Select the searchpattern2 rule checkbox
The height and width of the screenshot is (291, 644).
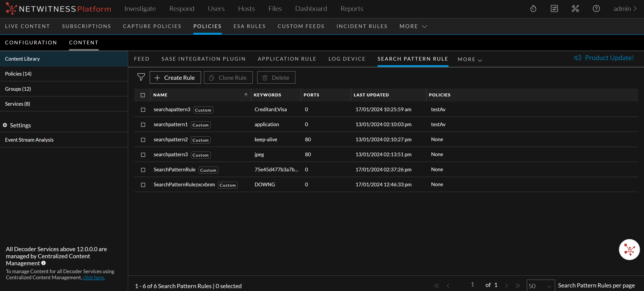143,140
